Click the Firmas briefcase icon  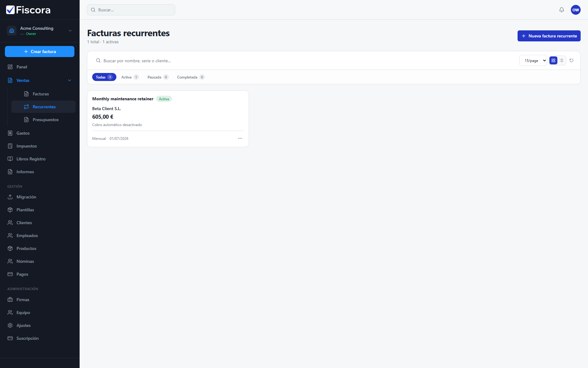(x=10, y=300)
